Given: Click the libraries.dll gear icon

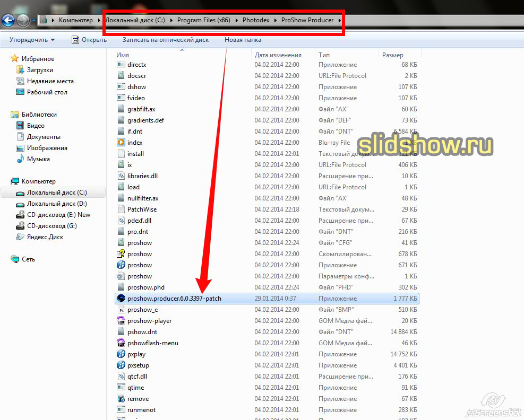Looking at the screenshot, I should (x=121, y=176).
